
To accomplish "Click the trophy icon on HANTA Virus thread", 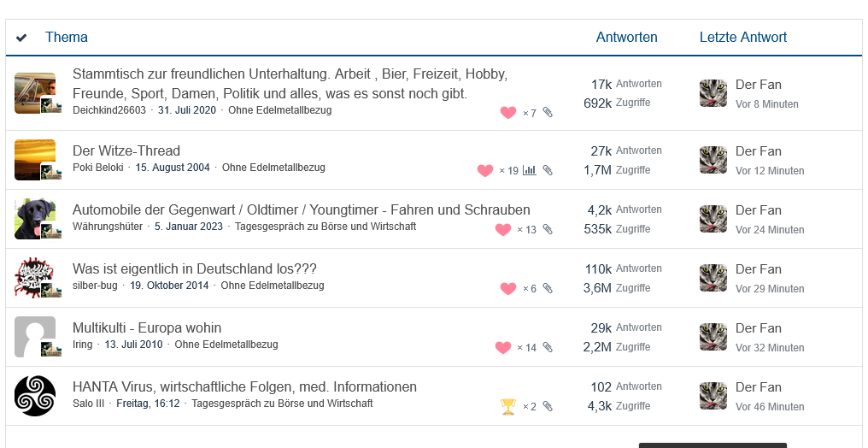I will [507, 407].
